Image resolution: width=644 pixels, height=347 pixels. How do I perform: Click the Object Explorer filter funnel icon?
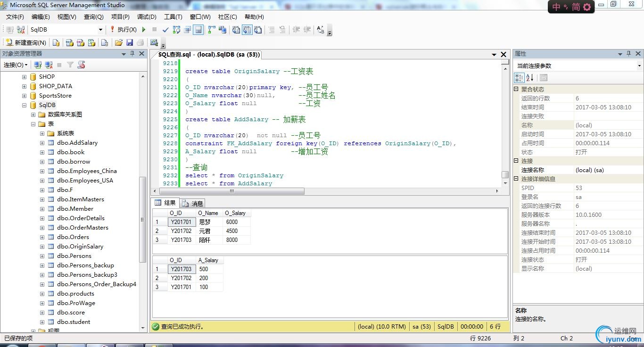[70, 65]
